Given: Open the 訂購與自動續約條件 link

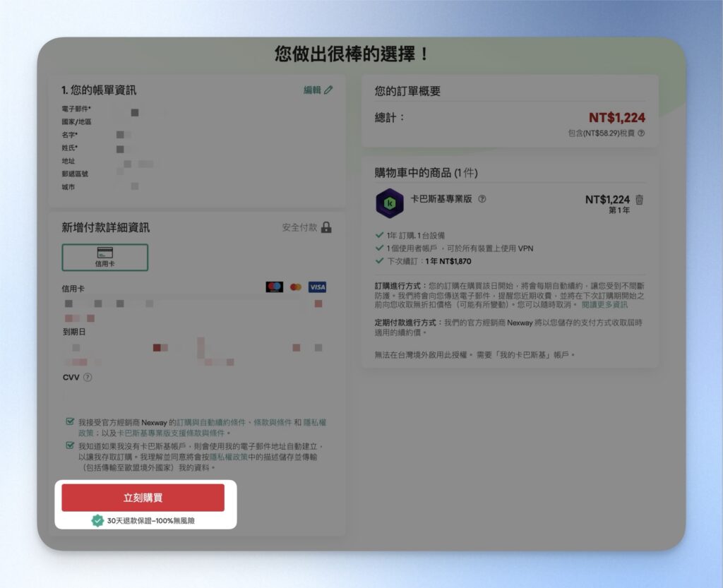Looking at the screenshot, I should (x=212, y=422).
